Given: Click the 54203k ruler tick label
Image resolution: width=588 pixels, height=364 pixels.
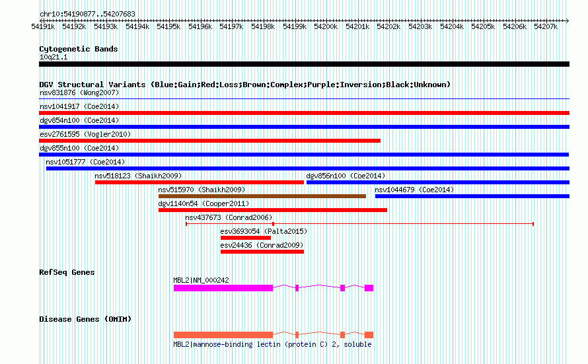Looking at the screenshot, I should click(x=420, y=26).
